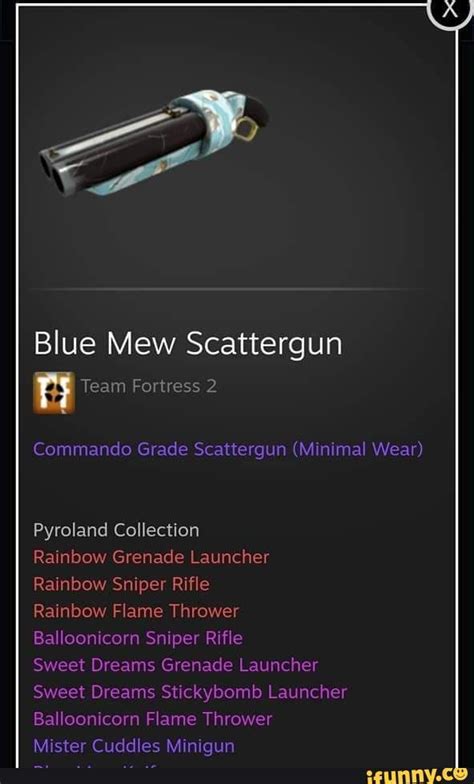
Task: Choose Sweet Dreams Grenade Launcher entry
Action: (176, 665)
